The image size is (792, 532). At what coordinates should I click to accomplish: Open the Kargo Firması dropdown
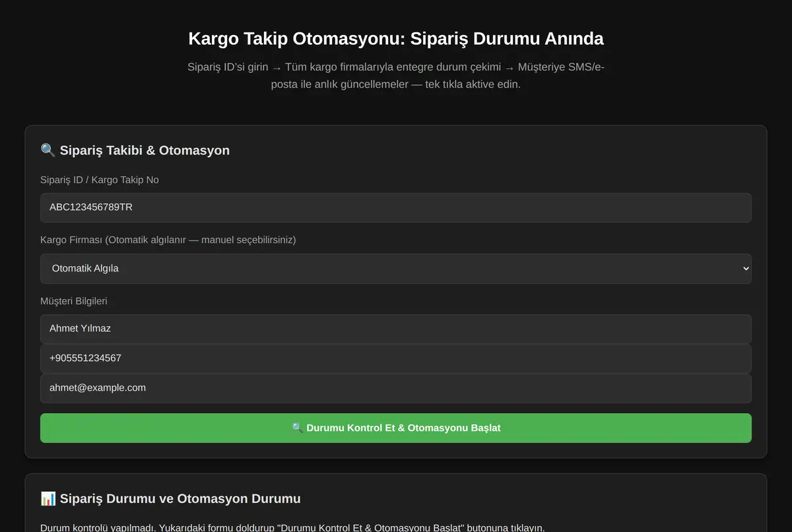tap(395, 269)
